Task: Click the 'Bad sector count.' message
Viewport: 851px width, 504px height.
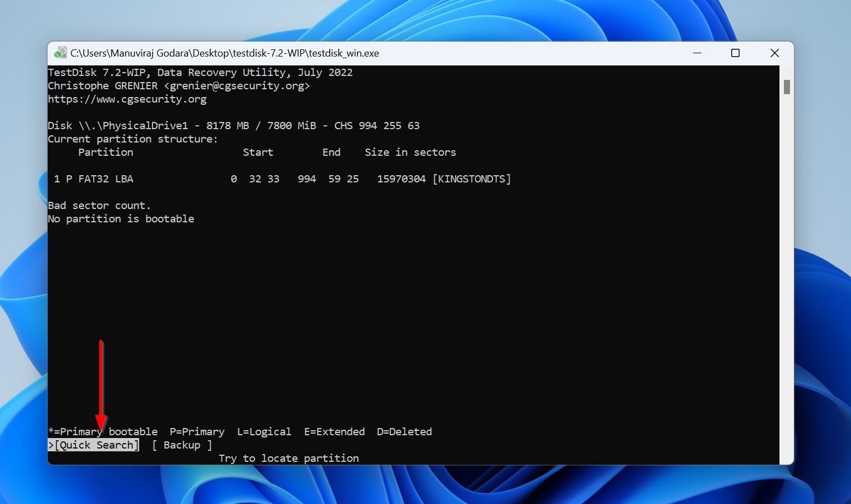Action: [x=99, y=206]
